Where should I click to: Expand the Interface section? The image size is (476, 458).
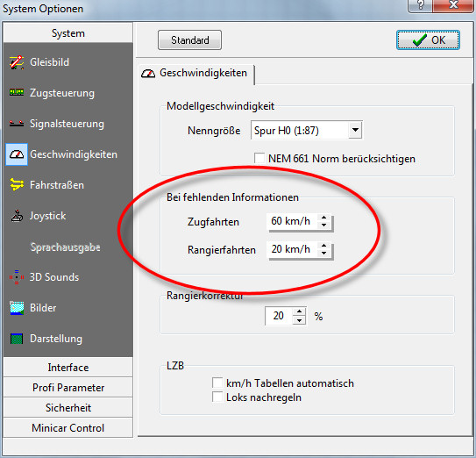(68, 367)
